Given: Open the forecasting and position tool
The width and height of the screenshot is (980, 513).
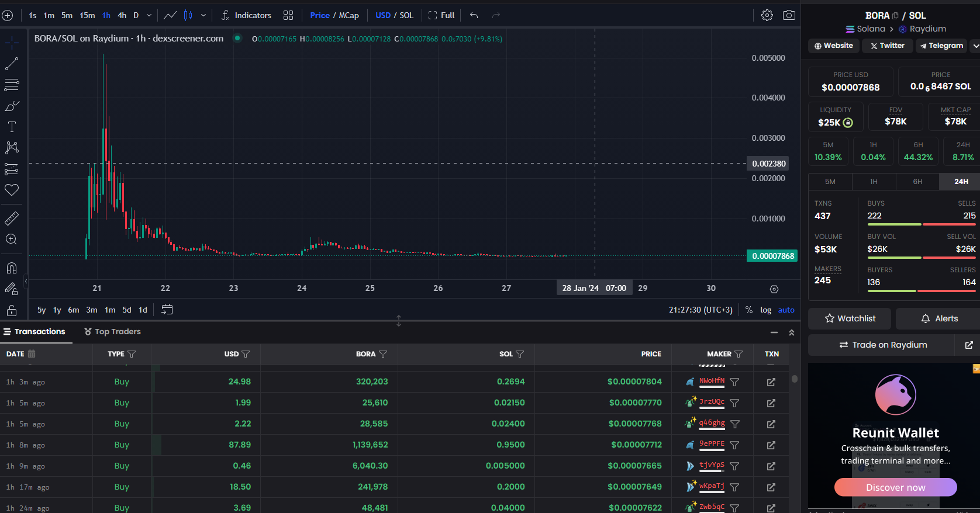Looking at the screenshot, I should (x=12, y=169).
